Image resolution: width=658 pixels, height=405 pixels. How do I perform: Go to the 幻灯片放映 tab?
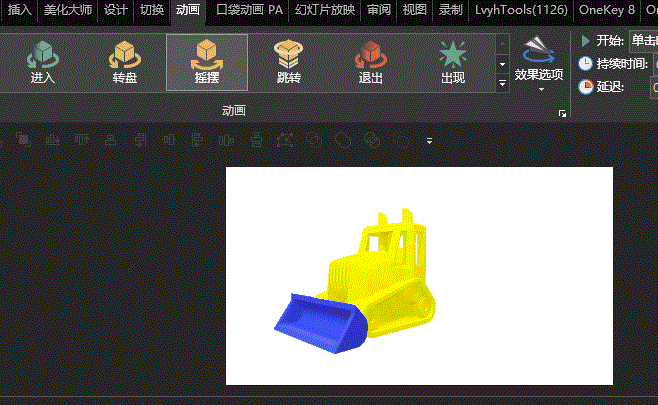tap(325, 10)
